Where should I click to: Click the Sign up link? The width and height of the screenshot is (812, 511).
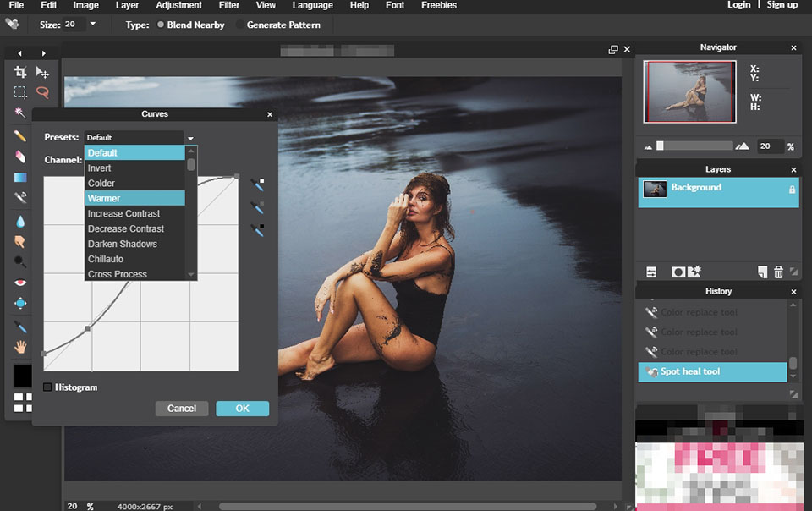[782, 5]
